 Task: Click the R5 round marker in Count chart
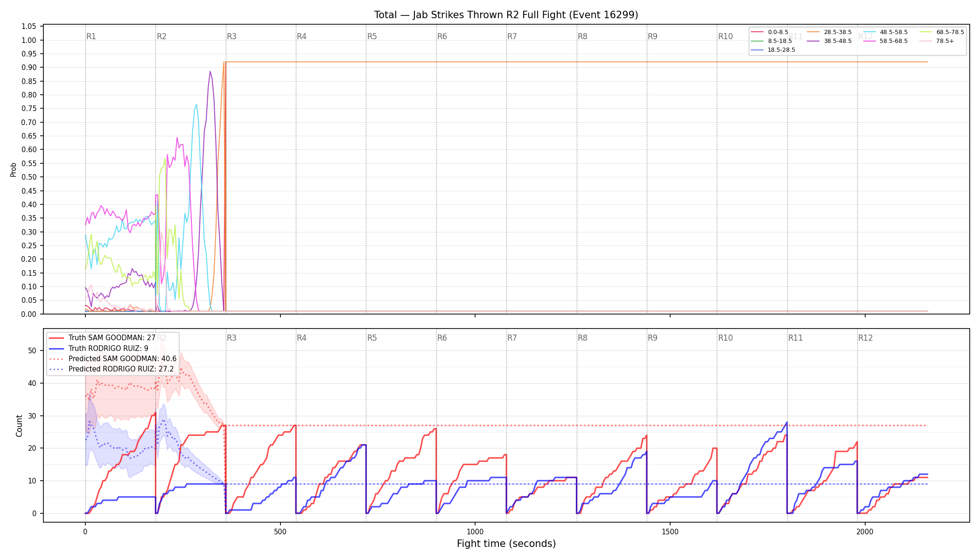point(372,338)
